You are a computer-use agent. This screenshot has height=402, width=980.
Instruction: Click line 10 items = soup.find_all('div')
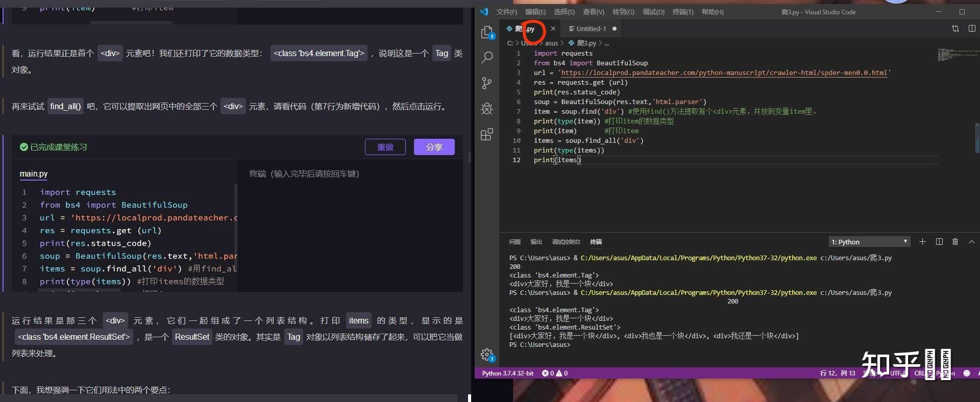589,141
